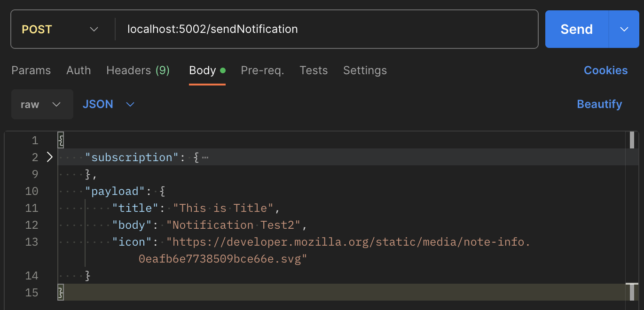The height and width of the screenshot is (310, 644).
Task: Click line number 10 in the gutter
Action: 31,191
